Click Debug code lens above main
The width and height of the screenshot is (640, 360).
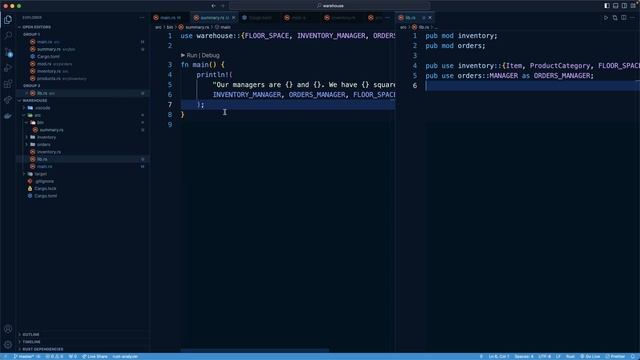tap(211, 55)
